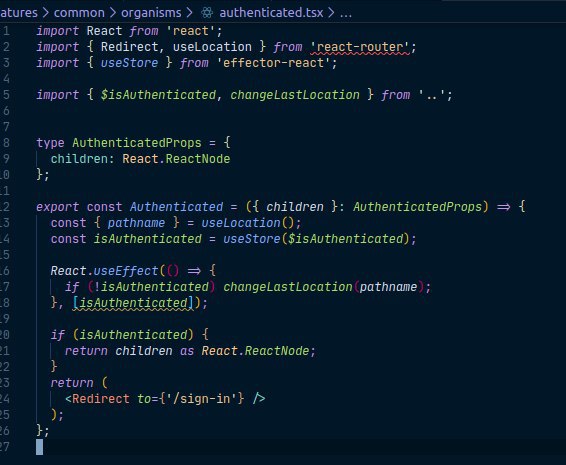Click the 'common' breadcrumb segment
This screenshot has width=566, height=465.
pyautogui.click(x=79, y=13)
